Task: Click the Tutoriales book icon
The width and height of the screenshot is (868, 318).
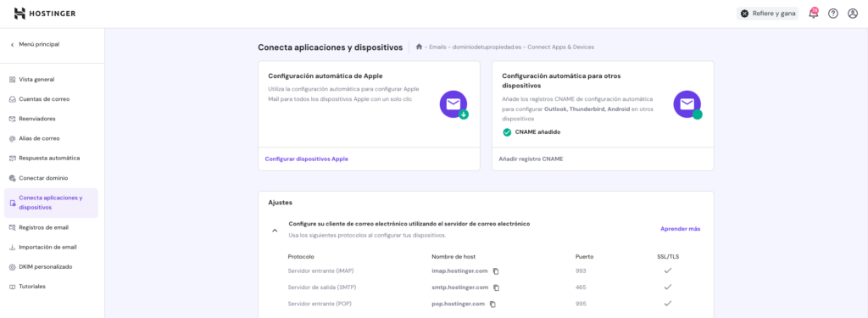Action: coord(12,287)
